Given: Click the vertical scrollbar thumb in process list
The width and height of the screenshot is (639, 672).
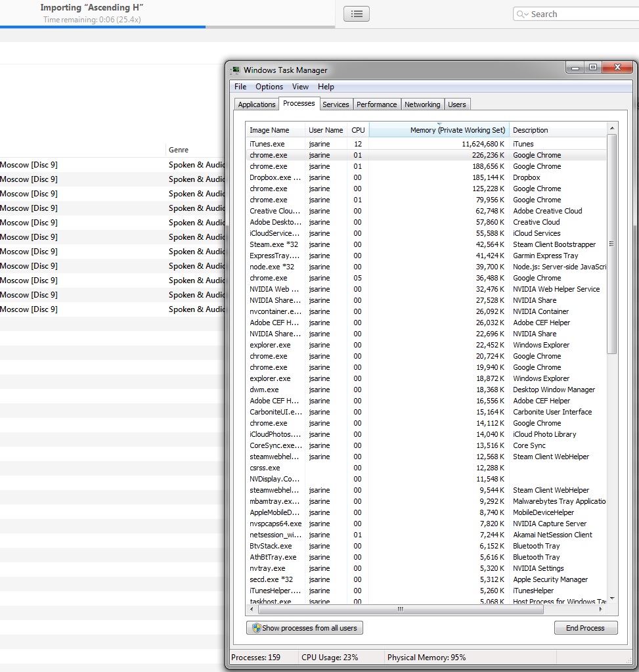Looking at the screenshot, I should click(612, 244).
